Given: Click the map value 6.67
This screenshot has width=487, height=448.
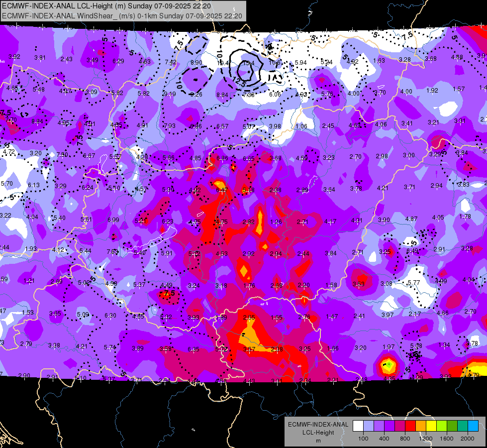Looking at the screenshot, I should pyautogui.click(x=89, y=155).
